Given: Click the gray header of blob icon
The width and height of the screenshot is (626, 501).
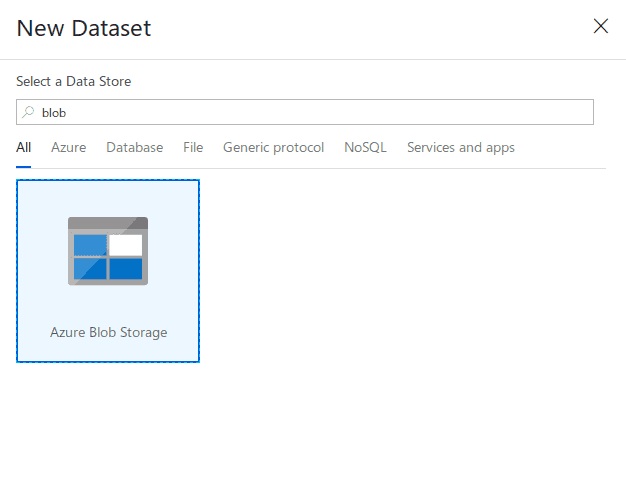Looking at the screenshot, I should [108, 223].
